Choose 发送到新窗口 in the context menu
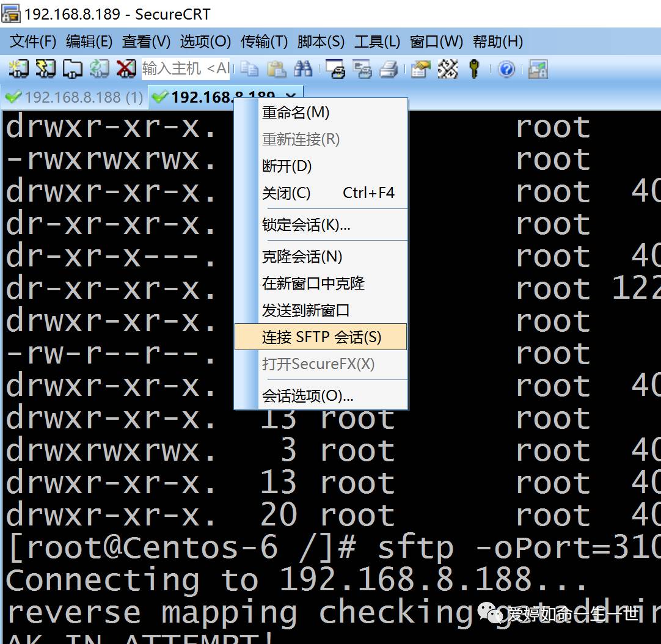This screenshot has width=661, height=644. click(321, 310)
